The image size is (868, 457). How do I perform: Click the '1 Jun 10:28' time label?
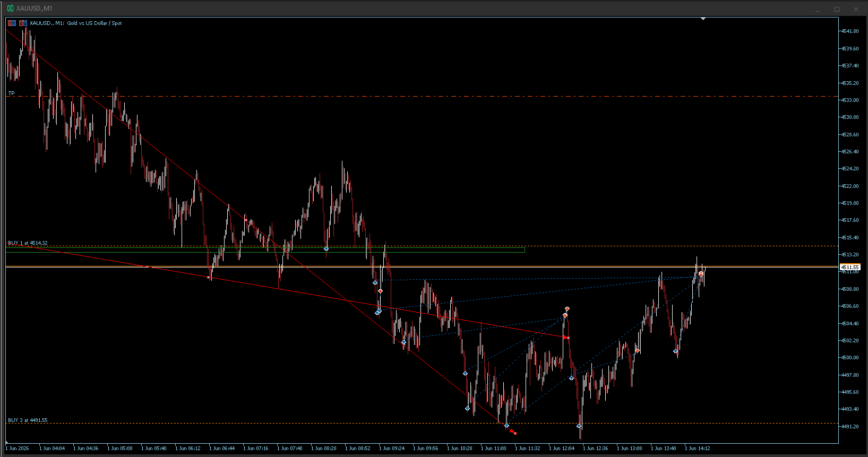[x=460, y=449]
